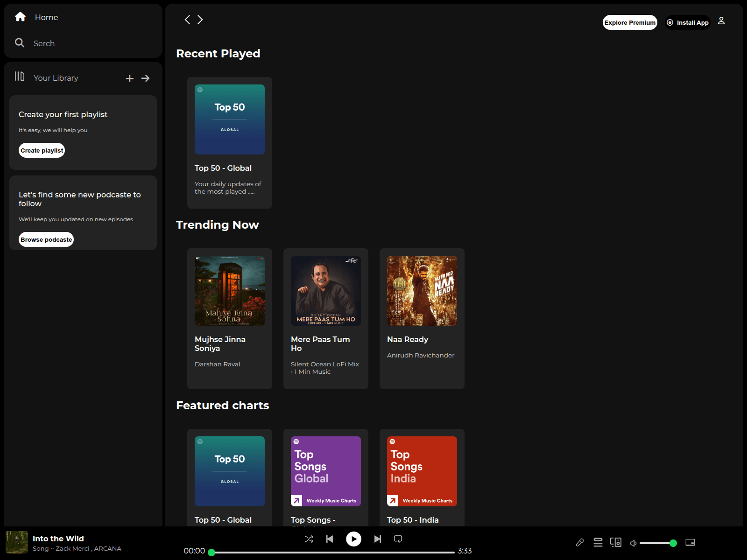Click Explore Premium button

pos(630,22)
